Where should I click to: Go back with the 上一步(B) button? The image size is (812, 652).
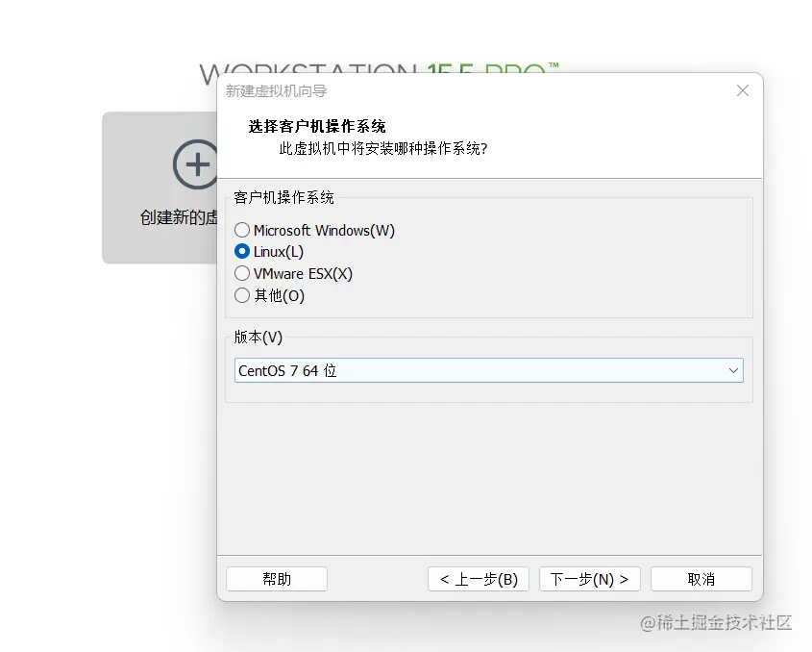(479, 579)
